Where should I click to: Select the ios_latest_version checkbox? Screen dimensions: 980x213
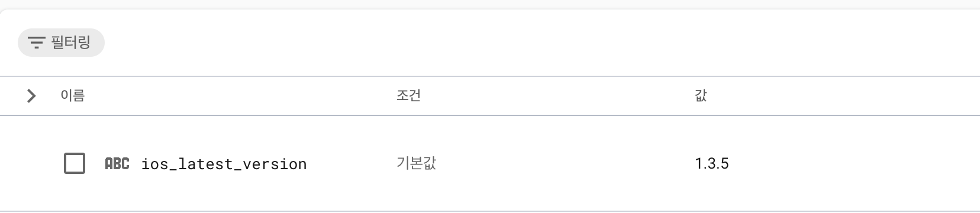(x=74, y=163)
